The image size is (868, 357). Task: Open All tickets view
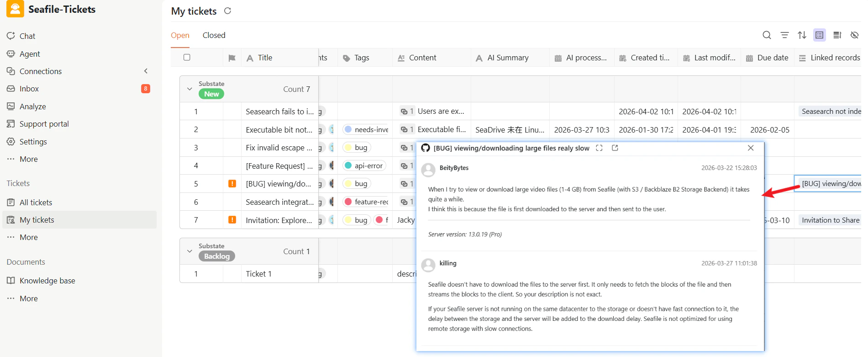coord(36,202)
